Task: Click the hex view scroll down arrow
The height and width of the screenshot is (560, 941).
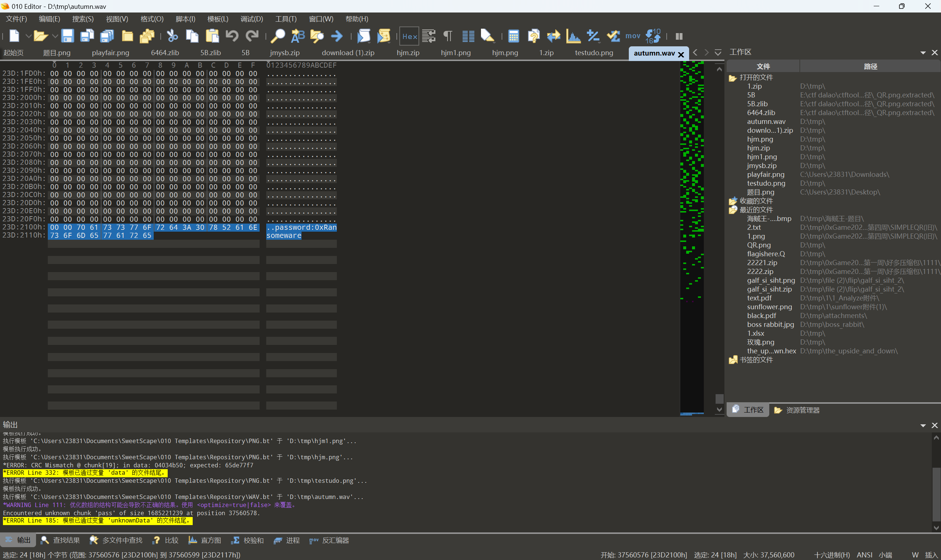Action: pyautogui.click(x=719, y=410)
